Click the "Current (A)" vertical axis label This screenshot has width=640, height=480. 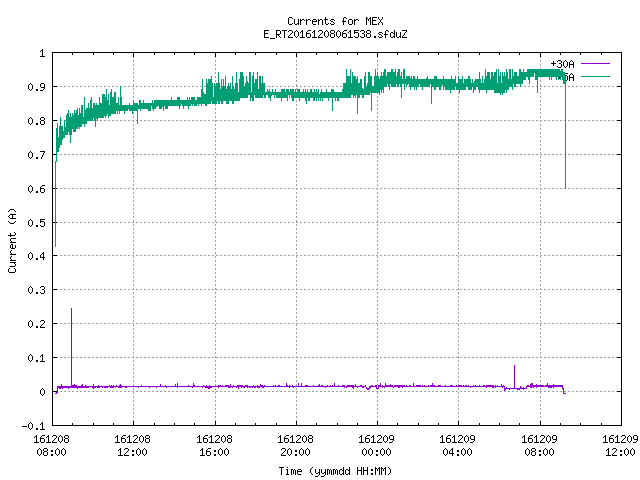point(12,240)
